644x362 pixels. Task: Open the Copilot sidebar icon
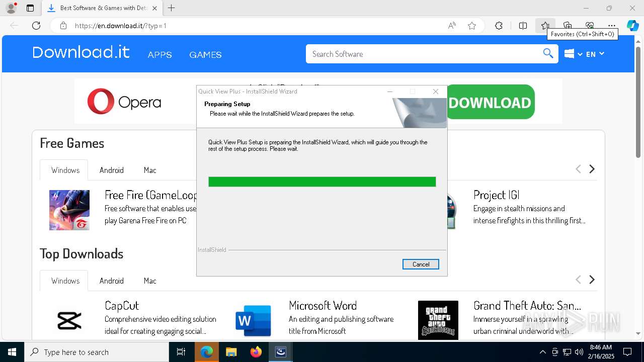[632, 26]
